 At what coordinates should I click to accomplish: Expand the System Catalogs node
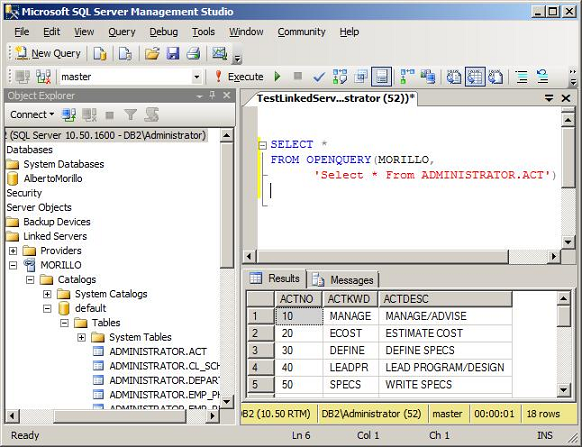pyautogui.click(x=47, y=294)
